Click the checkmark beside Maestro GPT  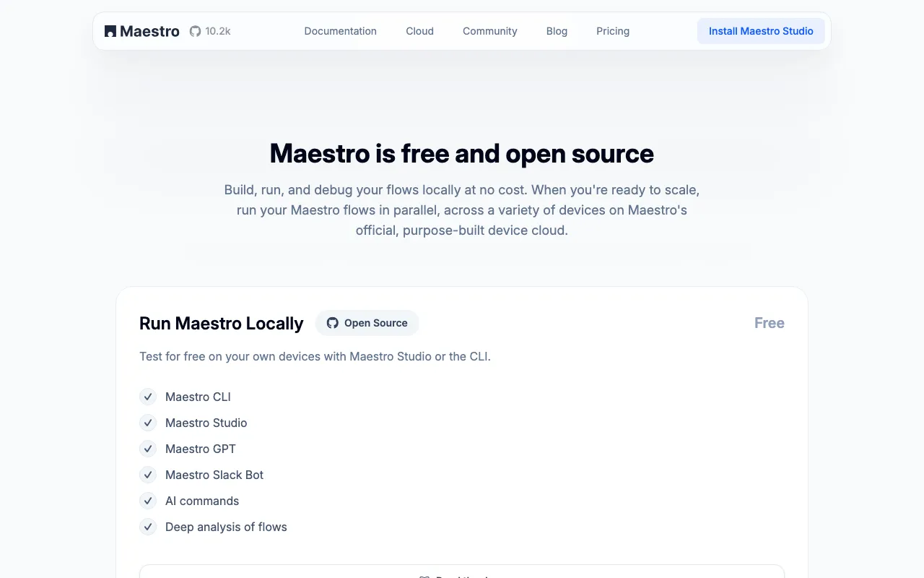(x=148, y=449)
